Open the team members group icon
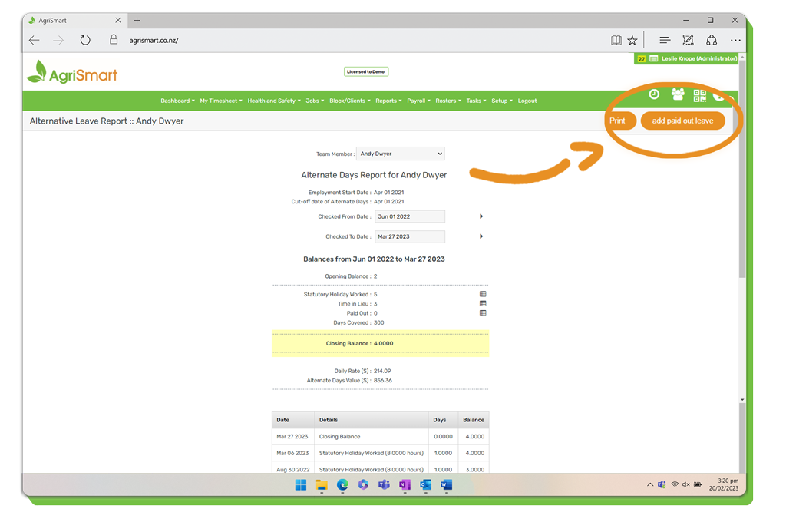 tap(678, 94)
